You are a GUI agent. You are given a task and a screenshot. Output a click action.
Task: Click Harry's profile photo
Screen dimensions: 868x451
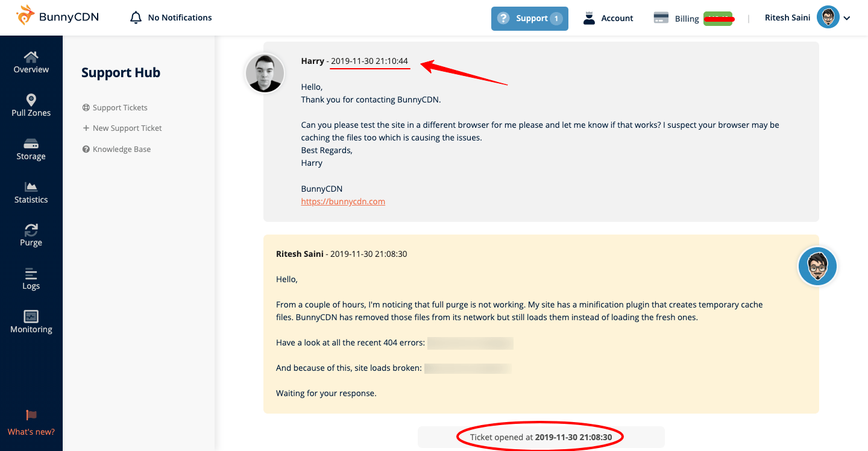(265, 73)
